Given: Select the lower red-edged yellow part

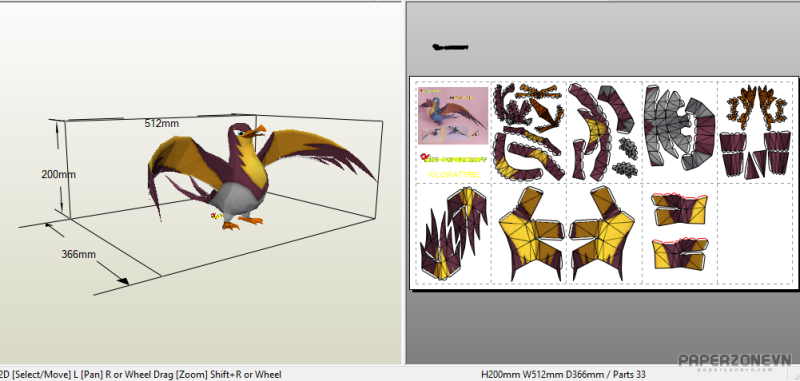Looking at the screenshot, I should click(x=681, y=253).
